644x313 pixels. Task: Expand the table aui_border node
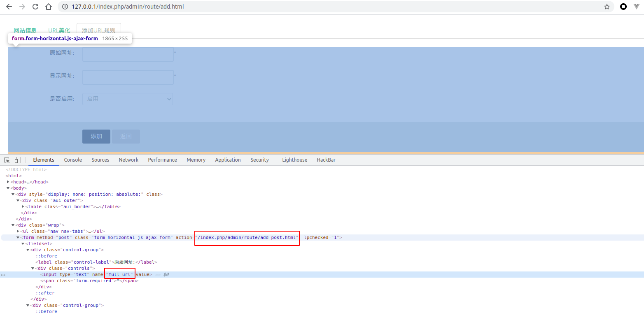(x=23, y=206)
